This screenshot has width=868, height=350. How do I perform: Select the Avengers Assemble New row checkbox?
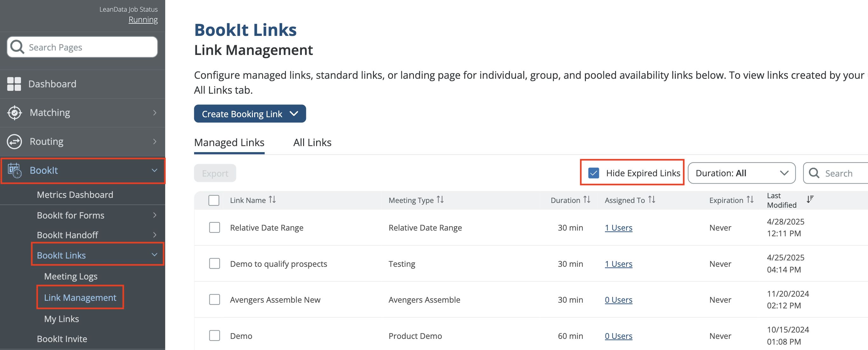215,300
